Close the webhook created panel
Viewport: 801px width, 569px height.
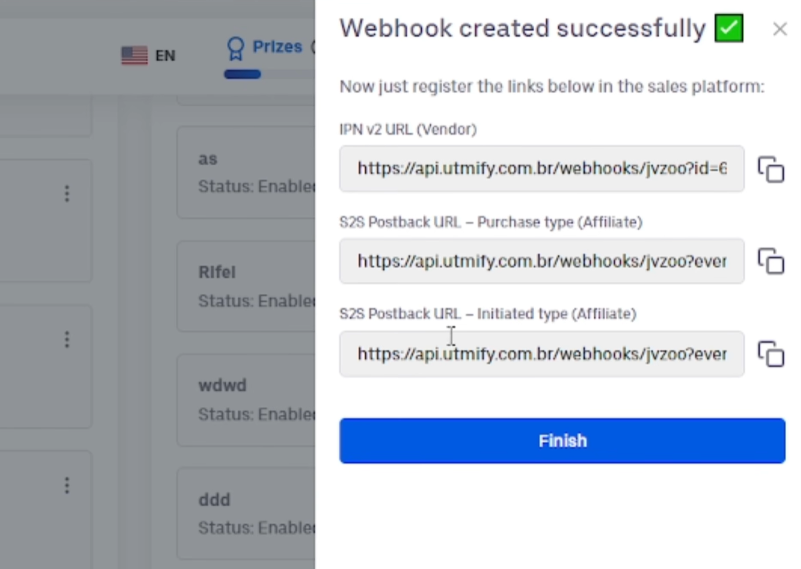(780, 29)
